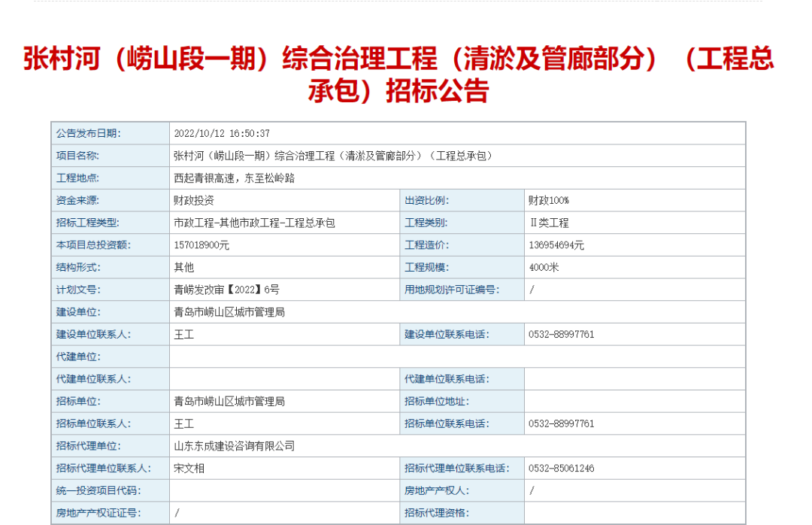Screen dimensions: 812x525
Task: Click the 招标单位地址 label
Action: (x=437, y=401)
